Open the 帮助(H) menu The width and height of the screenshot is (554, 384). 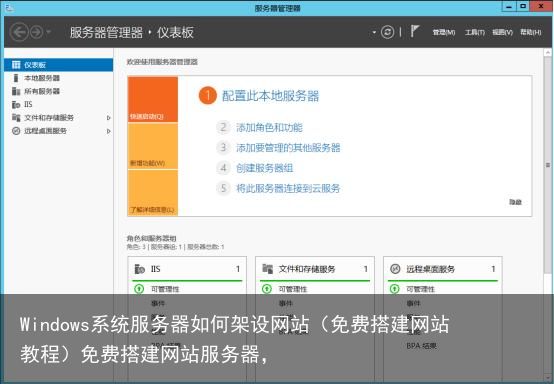[530, 33]
